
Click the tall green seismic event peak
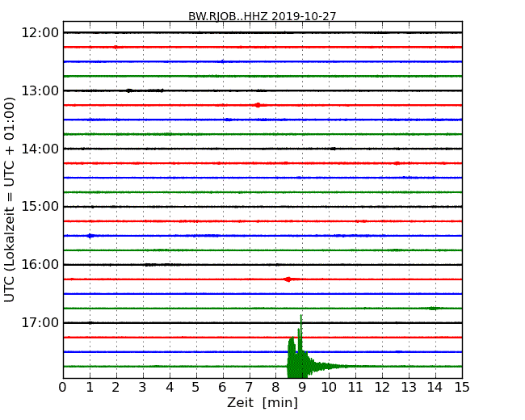(301, 348)
